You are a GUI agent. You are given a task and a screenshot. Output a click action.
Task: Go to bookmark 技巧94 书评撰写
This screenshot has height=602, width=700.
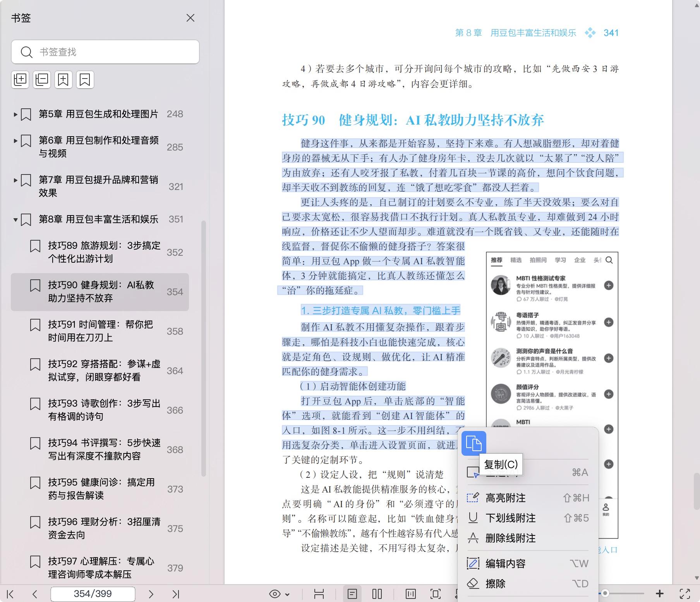tap(104, 449)
